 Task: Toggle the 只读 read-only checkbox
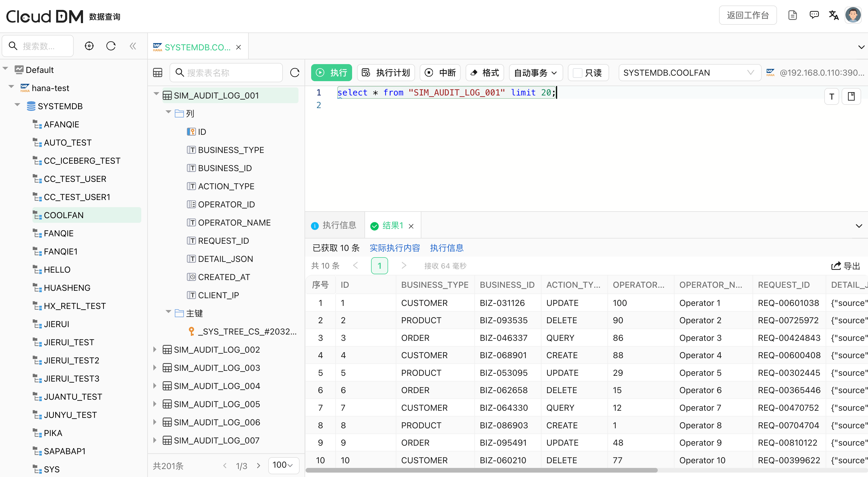577,73
